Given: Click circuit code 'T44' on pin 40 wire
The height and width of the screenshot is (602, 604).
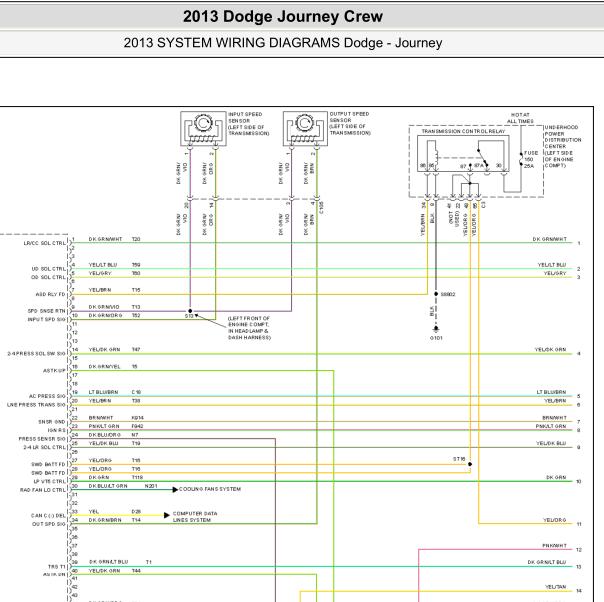Looking at the screenshot, I should coord(136,571).
